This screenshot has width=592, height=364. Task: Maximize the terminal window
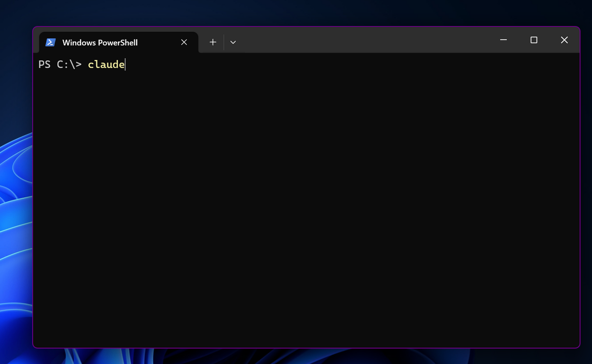534,40
